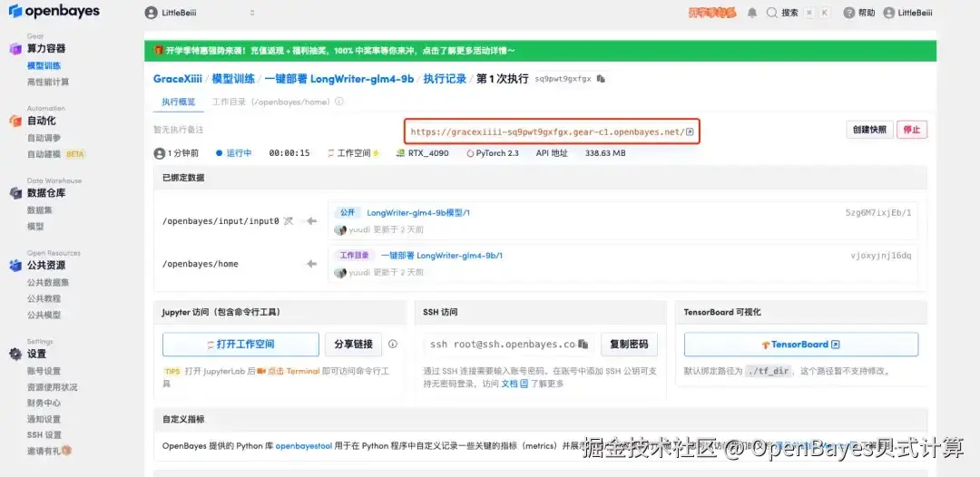Click the 文档 document icon link

point(524,384)
